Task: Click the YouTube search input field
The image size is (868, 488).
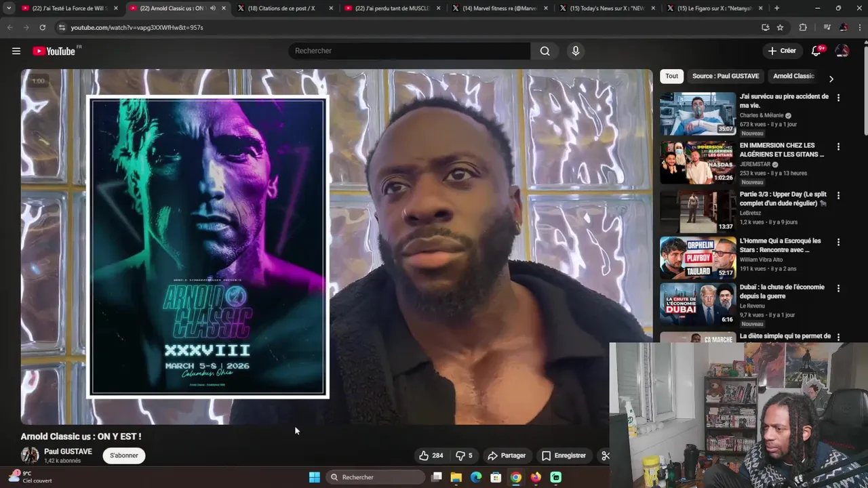Action: (x=410, y=51)
